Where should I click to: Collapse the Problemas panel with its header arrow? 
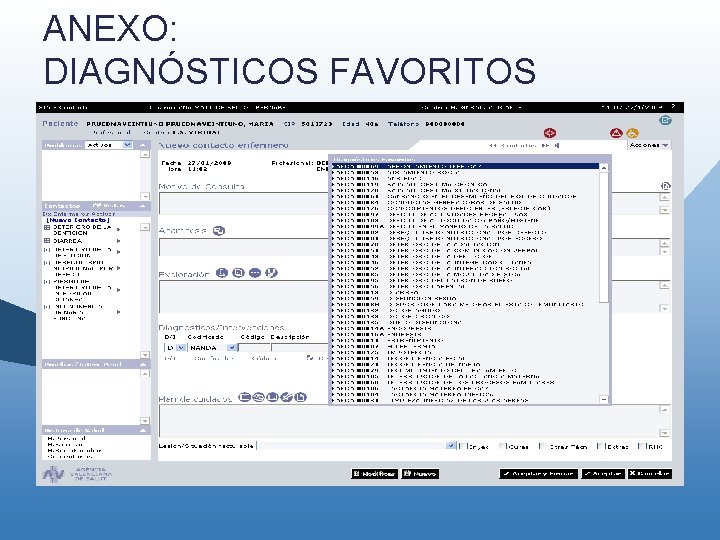(143, 145)
